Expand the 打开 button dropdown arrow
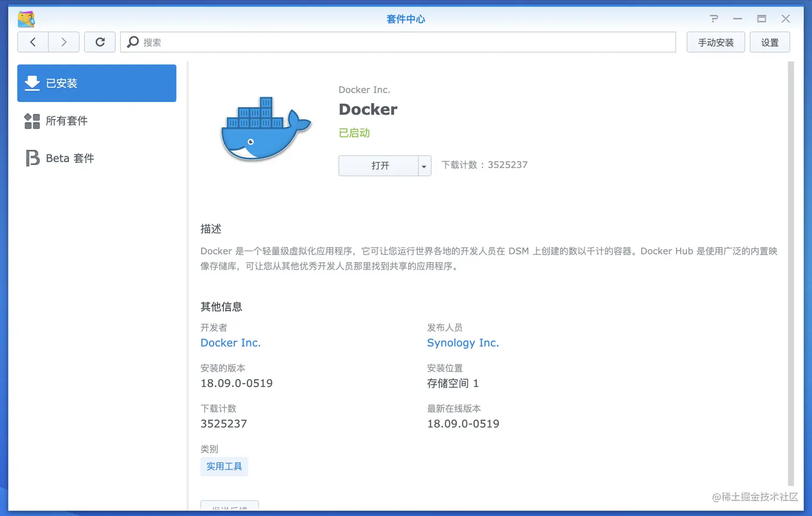 point(424,165)
